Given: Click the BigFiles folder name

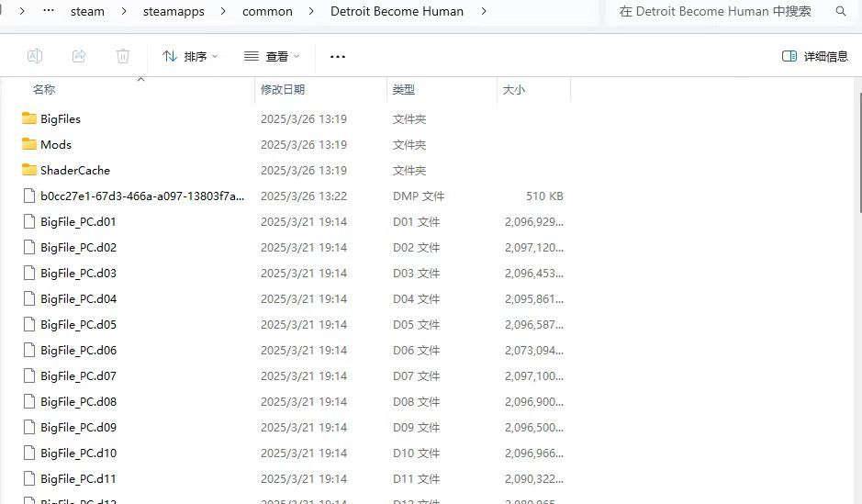Looking at the screenshot, I should pyautogui.click(x=61, y=118).
